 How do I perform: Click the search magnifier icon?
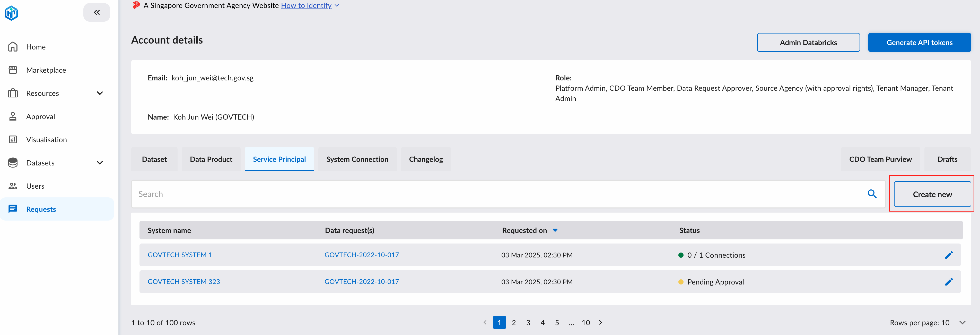point(872,194)
